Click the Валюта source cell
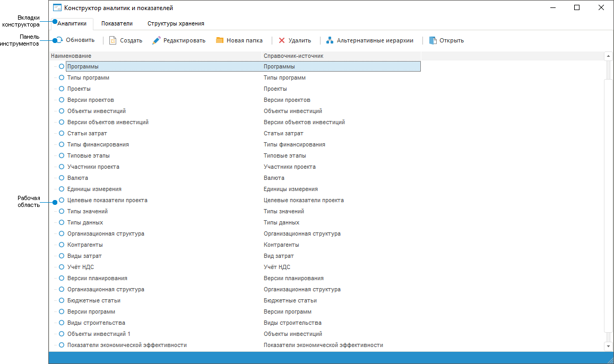This screenshot has height=364, width=614. coord(274,178)
